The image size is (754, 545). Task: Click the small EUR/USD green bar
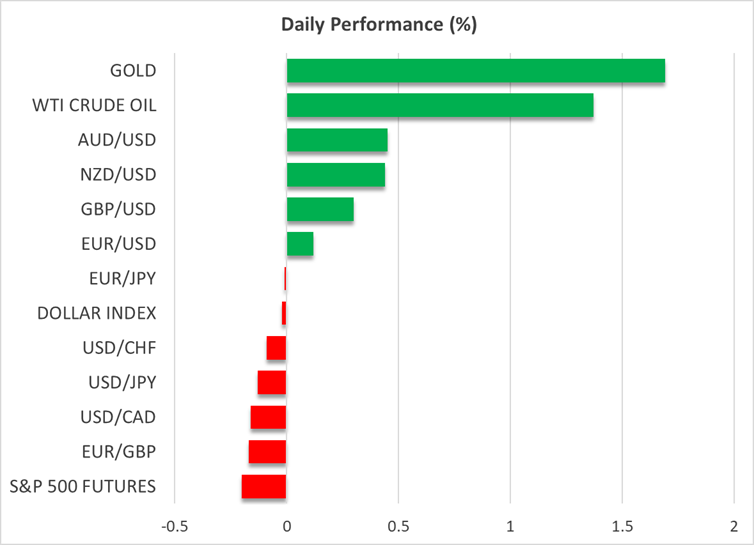(x=299, y=244)
